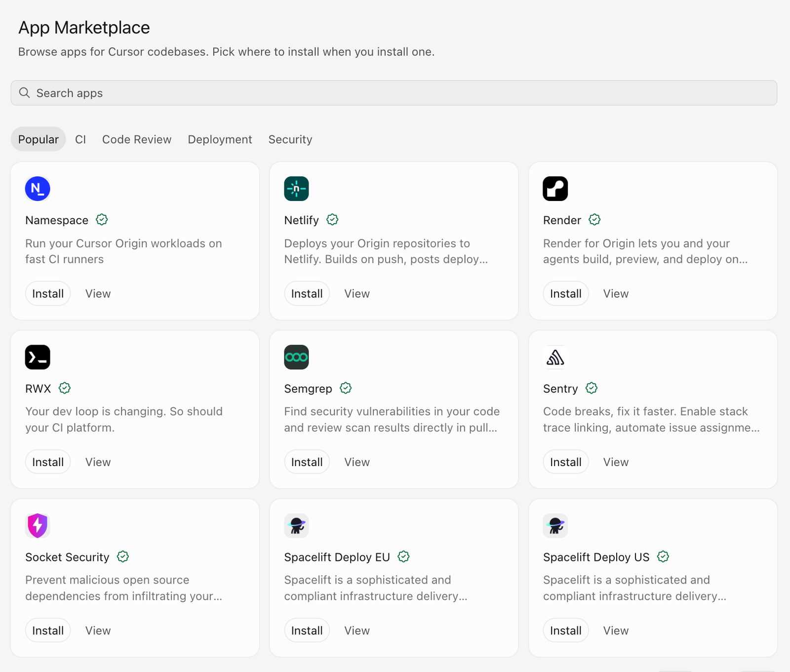Click the verified badge beside Spacelift Deploy EU
Viewport: 790px width, 672px height.
[403, 556]
